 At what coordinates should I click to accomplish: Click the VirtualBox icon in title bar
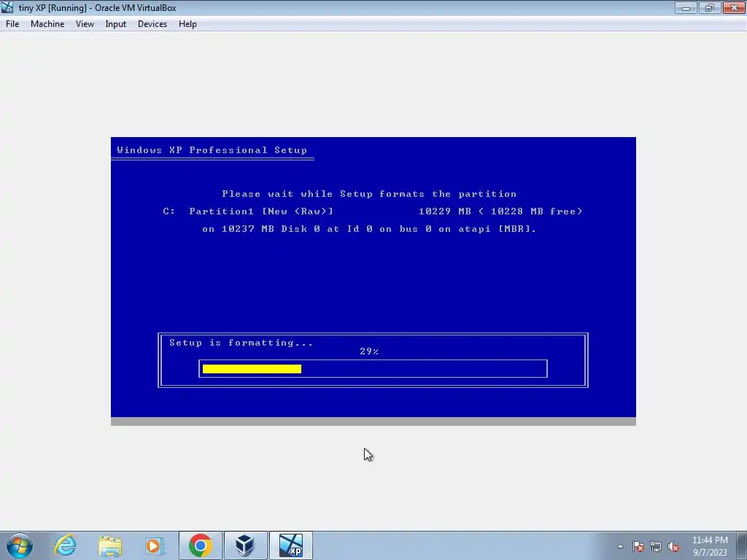7,7
